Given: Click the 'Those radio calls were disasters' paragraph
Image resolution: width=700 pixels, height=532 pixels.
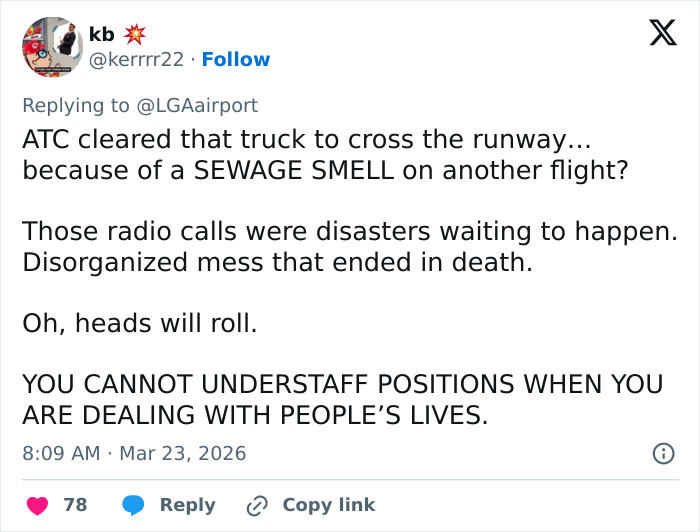Looking at the screenshot, I should [349, 246].
